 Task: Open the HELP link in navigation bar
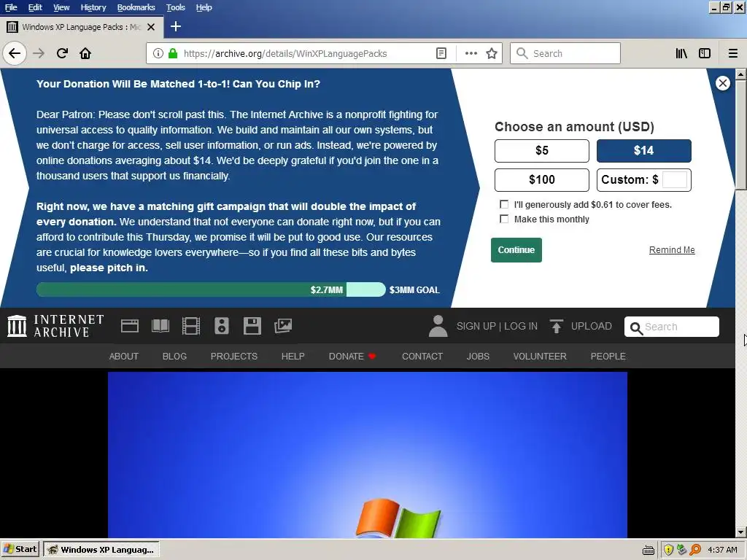(x=293, y=356)
